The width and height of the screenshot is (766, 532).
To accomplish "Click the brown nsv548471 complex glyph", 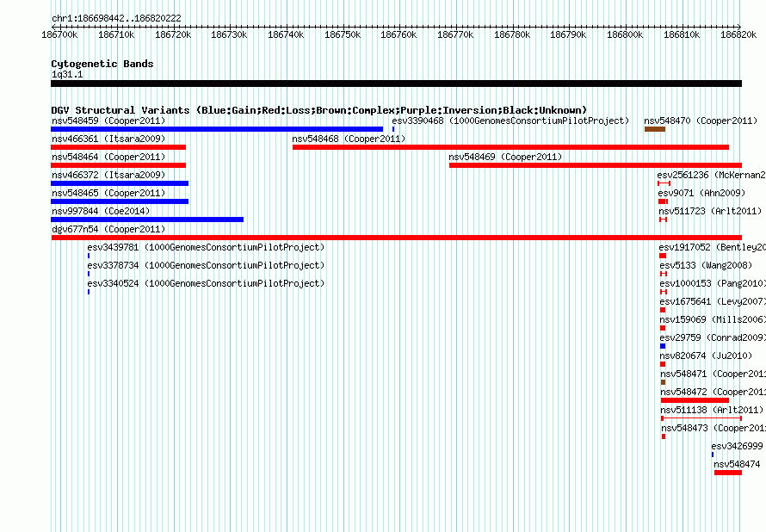I will [663, 382].
